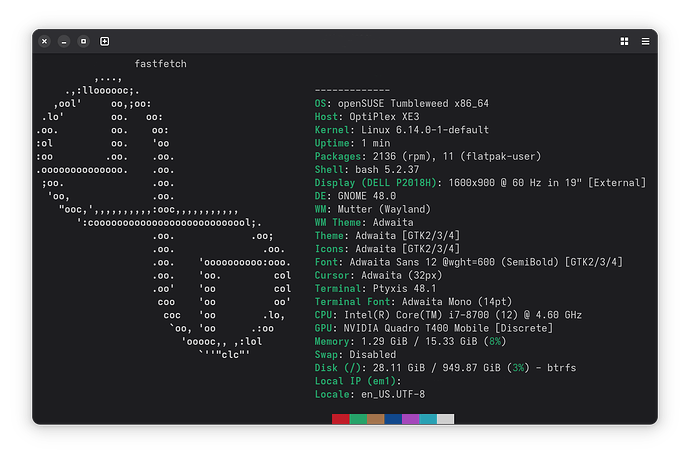
Task: Click the purple color block
Action: 411,419
